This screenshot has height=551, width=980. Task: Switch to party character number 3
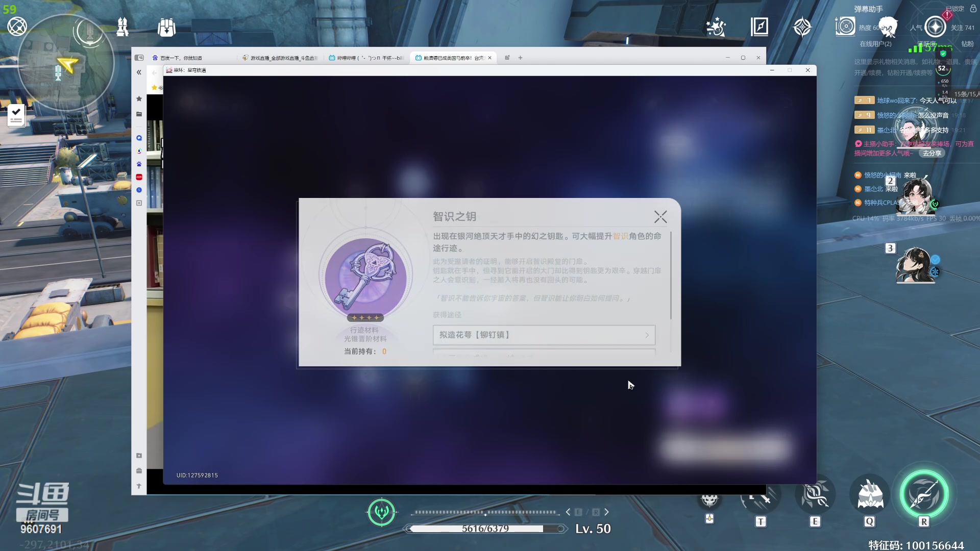click(917, 264)
